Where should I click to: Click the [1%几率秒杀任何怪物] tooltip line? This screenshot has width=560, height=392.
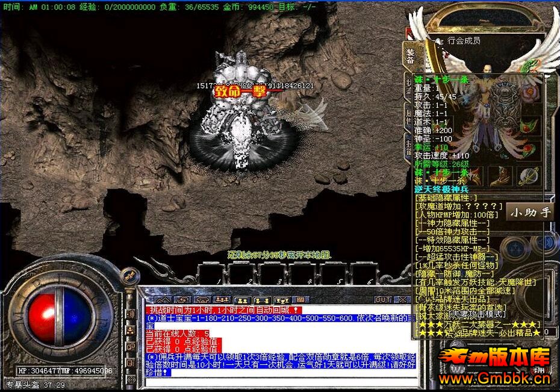[x=456, y=266]
